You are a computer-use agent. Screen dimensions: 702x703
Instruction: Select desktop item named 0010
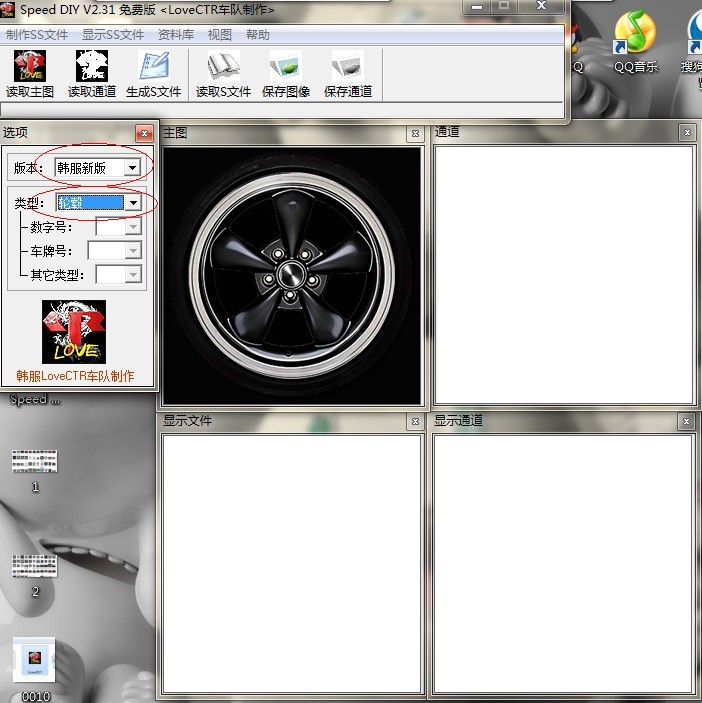35,670
